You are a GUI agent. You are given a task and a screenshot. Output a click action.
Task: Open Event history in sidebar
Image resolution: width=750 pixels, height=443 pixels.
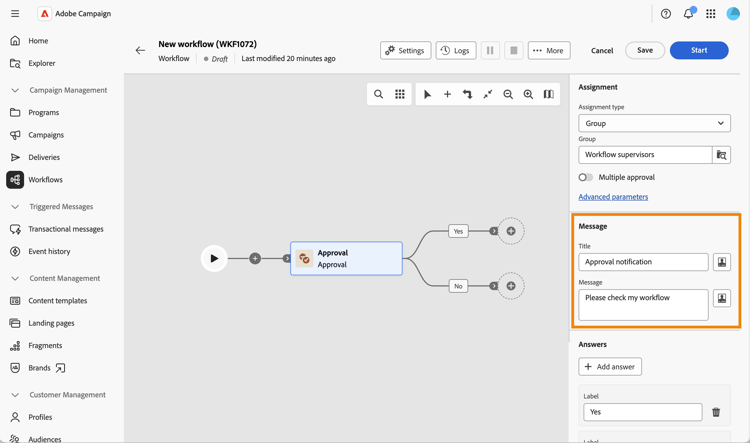coord(49,251)
